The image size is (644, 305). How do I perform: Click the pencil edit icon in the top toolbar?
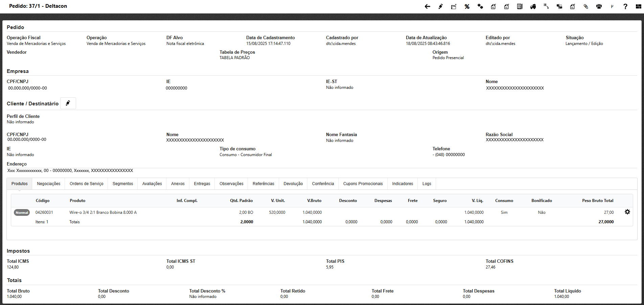(440, 6)
